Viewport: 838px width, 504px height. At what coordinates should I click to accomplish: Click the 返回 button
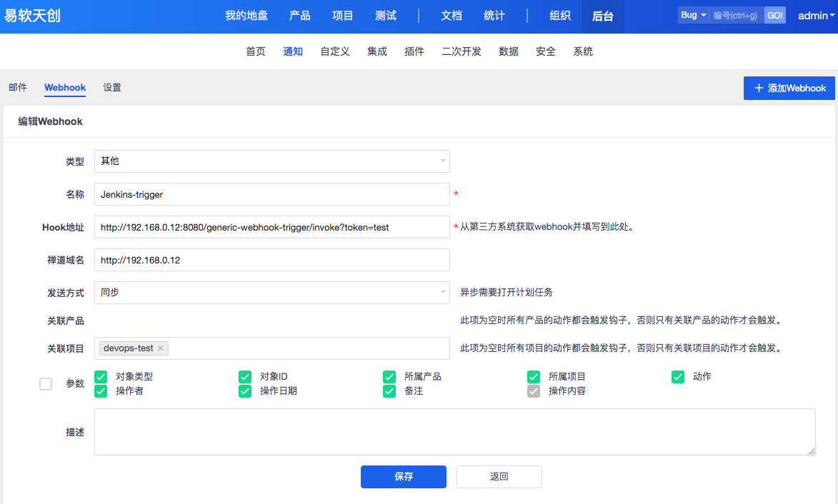click(x=499, y=477)
